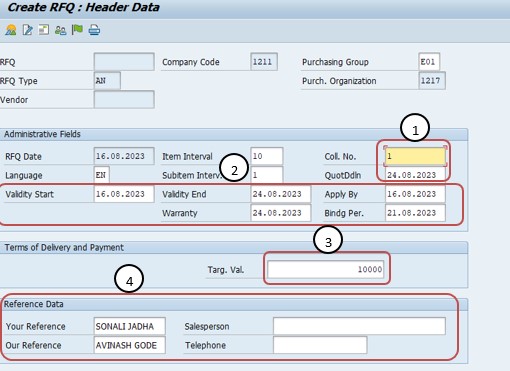Viewport: 510px width, 371px height.
Task: Click the Our Reference field
Action: (129, 345)
